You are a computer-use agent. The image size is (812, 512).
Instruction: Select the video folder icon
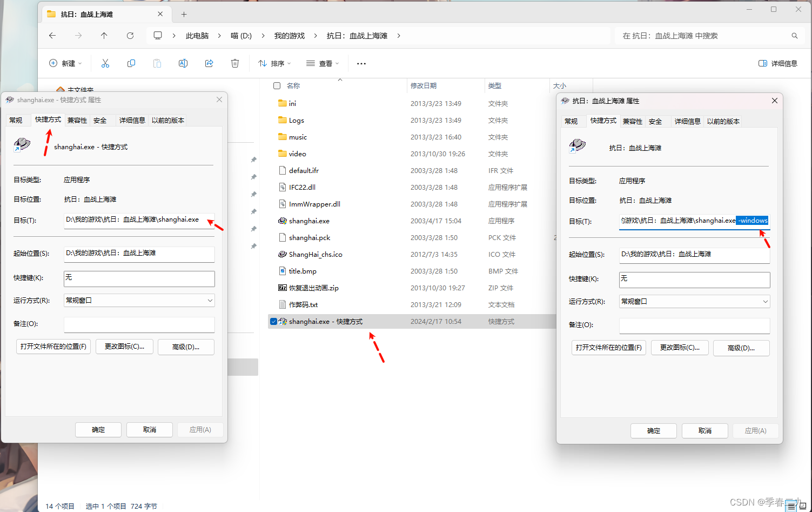[x=283, y=154]
